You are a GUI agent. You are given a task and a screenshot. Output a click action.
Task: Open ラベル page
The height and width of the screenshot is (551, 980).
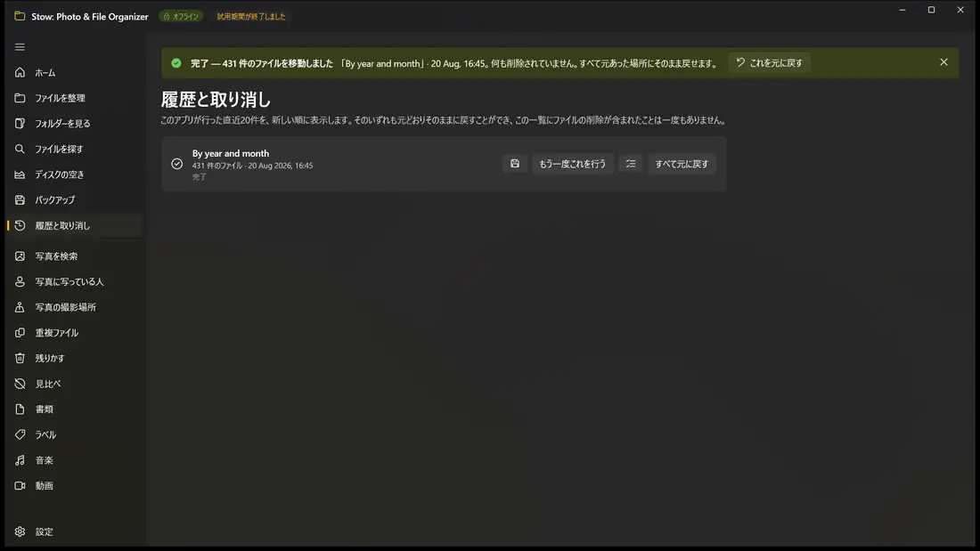click(75, 434)
